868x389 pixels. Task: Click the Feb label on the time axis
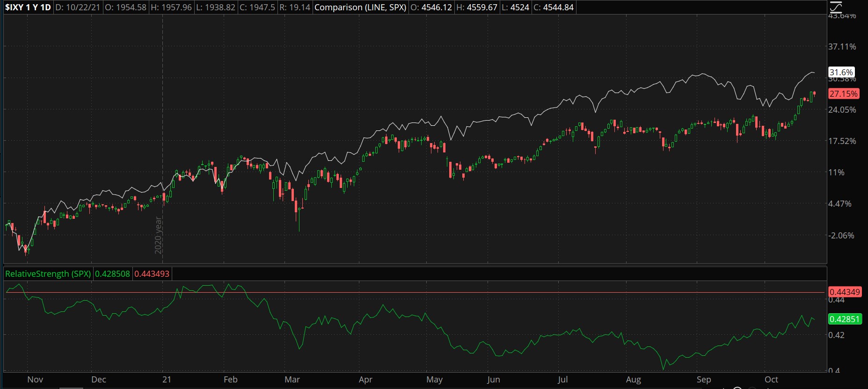[x=231, y=380]
